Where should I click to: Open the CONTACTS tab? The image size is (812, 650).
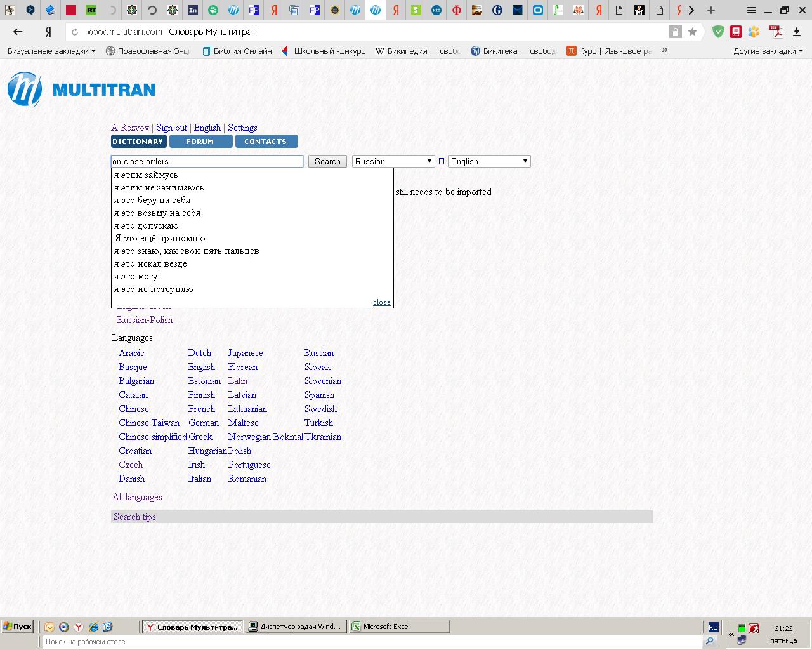pyautogui.click(x=266, y=142)
